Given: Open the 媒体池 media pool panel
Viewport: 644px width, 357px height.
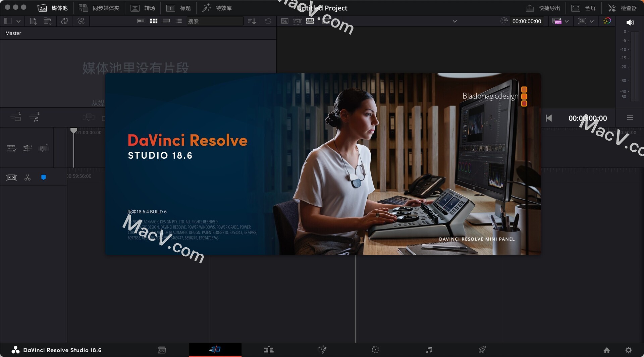Looking at the screenshot, I should pyautogui.click(x=53, y=8).
